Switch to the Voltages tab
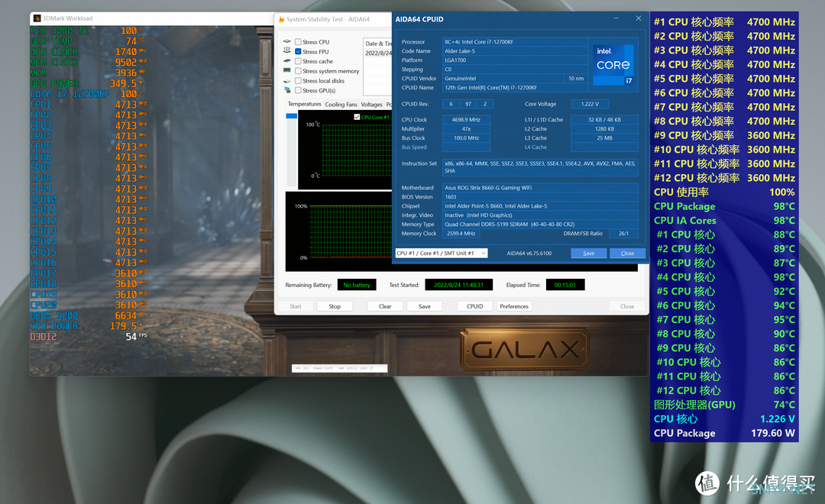 371,105
